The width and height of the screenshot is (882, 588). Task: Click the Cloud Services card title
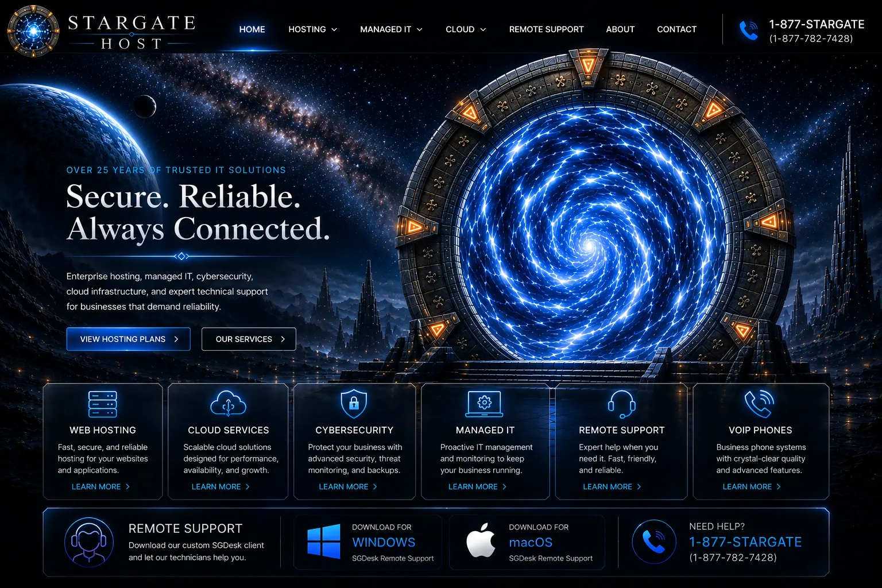(229, 430)
